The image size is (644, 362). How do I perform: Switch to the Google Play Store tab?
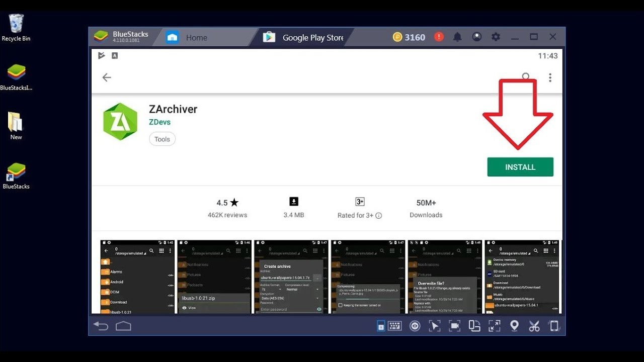(x=303, y=37)
